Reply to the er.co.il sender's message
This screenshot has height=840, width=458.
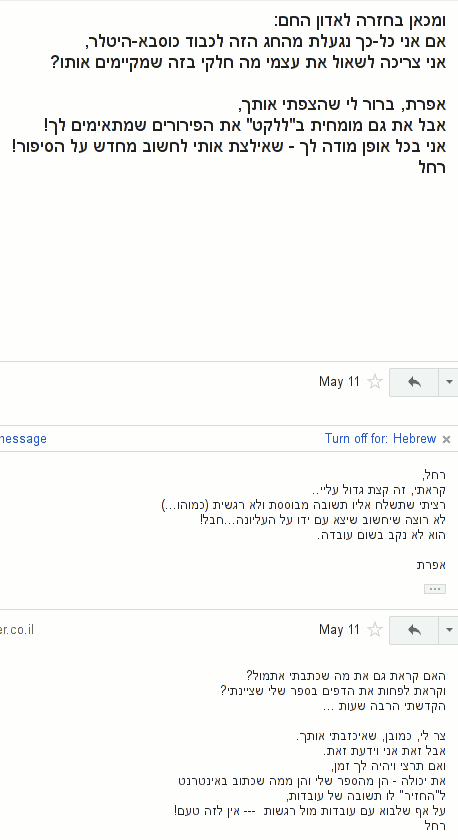[x=414, y=630]
